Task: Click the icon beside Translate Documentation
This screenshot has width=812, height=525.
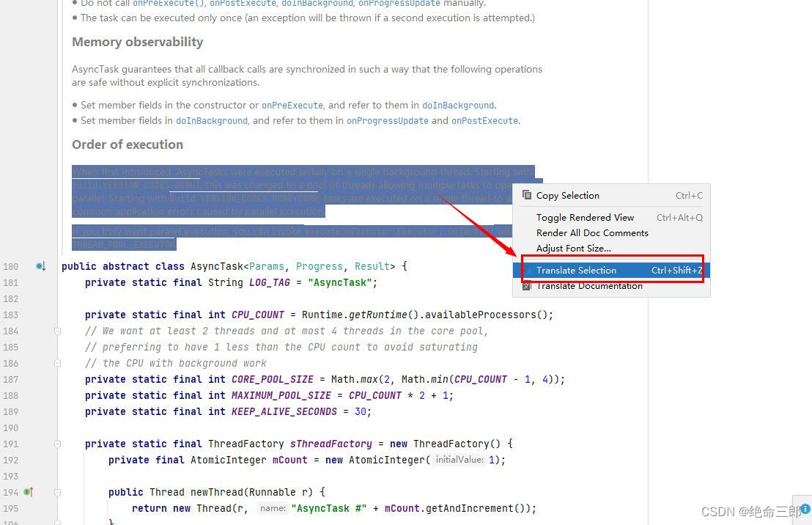Action: [527, 286]
